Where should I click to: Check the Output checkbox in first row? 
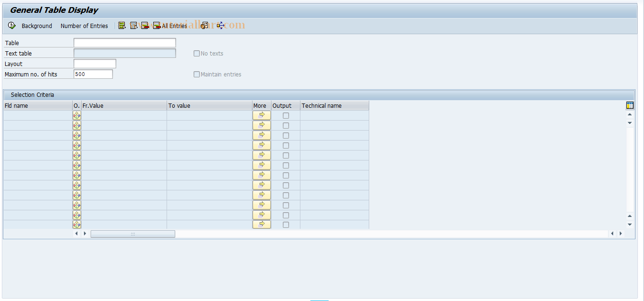coord(285,115)
